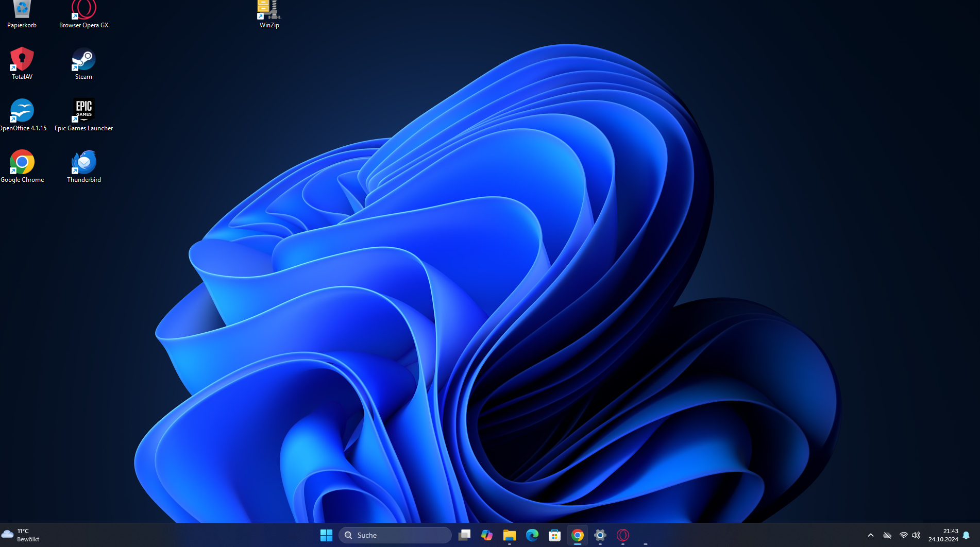This screenshot has width=980, height=547.
Task: Open the Start menu
Action: coord(326,535)
